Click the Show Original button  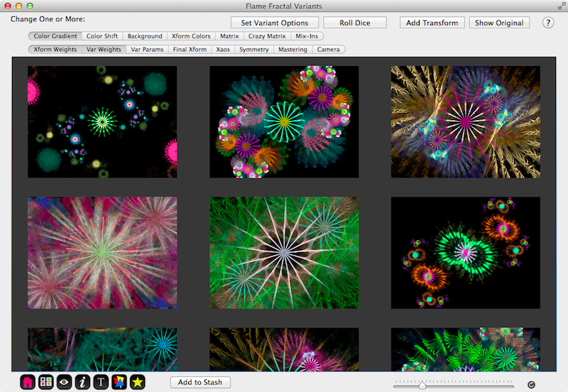point(499,23)
